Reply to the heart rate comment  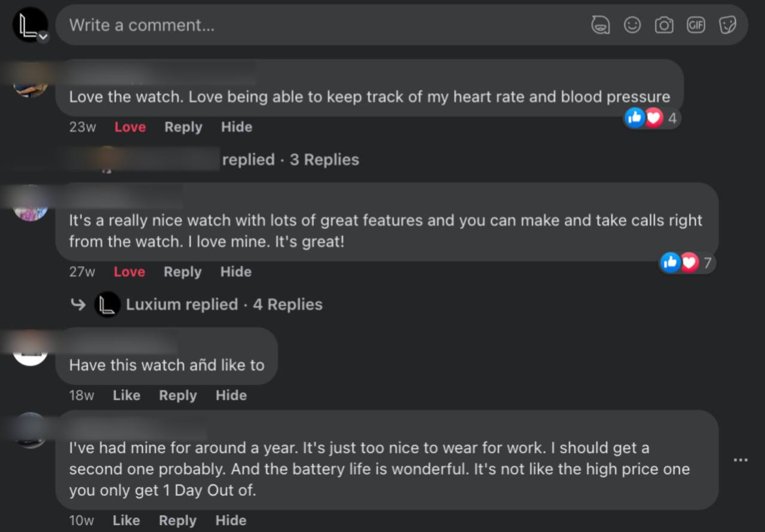point(183,127)
